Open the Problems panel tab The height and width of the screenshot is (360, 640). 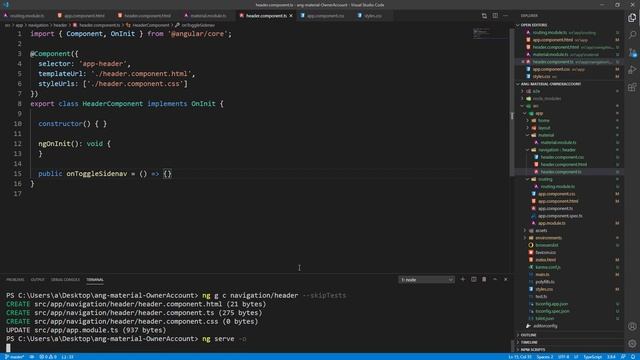pos(15,280)
